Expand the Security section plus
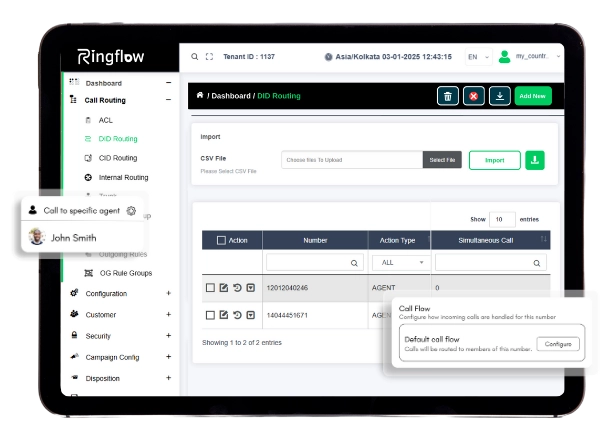 pos(168,335)
